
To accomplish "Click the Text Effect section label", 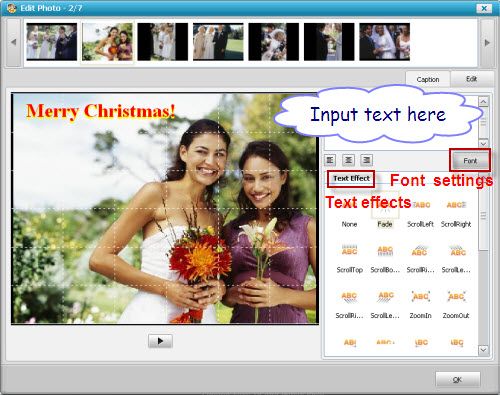I will pyautogui.click(x=351, y=178).
